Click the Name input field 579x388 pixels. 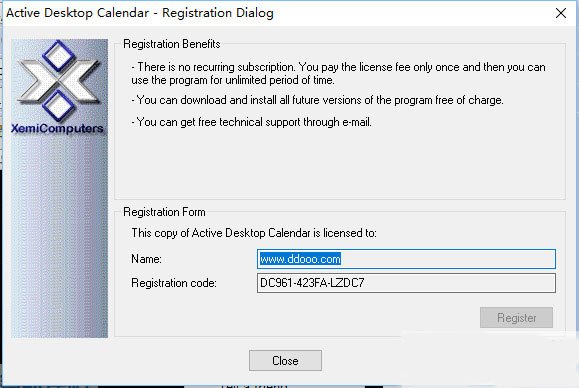(x=406, y=259)
